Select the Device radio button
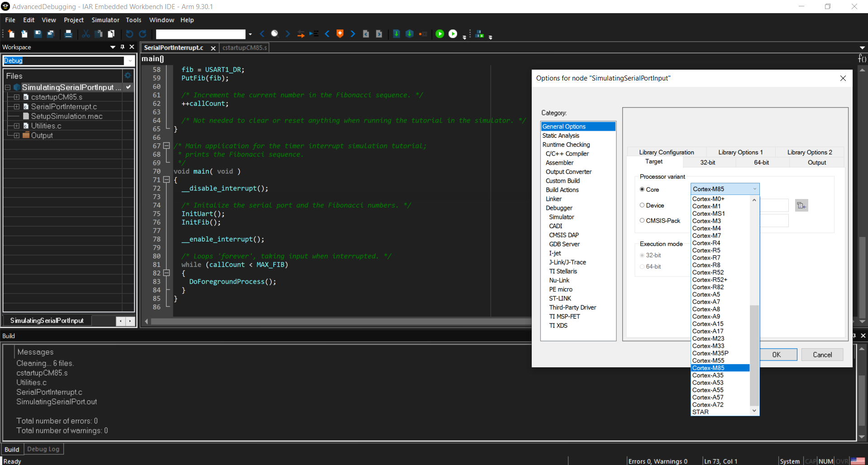The image size is (868, 465). click(642, 205)
